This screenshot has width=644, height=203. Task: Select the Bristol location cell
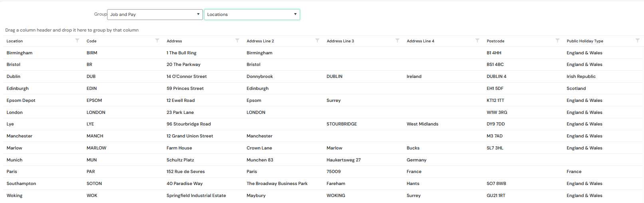14,64
